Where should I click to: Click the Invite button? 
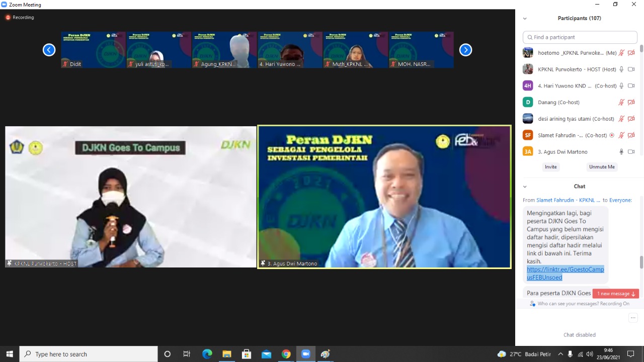pyautogui.click(x=550, y=167)
